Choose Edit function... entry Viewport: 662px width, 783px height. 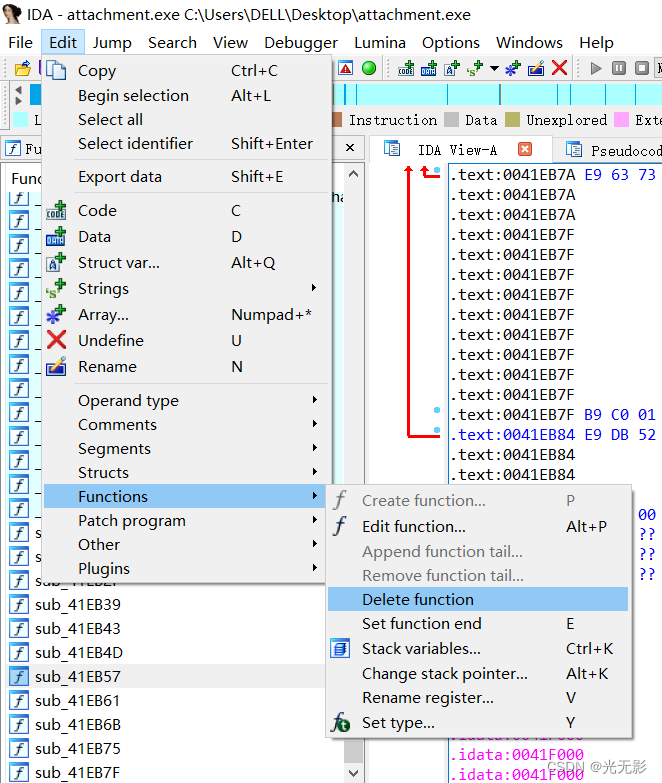[x=478, y=526]
